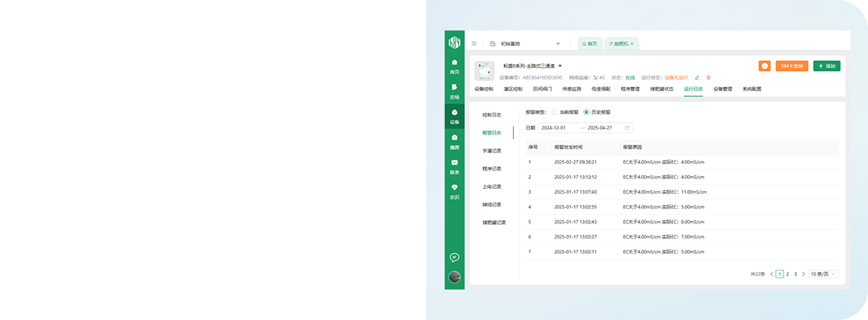
Task: Click the green 添加 button
Action: point(826,66)
